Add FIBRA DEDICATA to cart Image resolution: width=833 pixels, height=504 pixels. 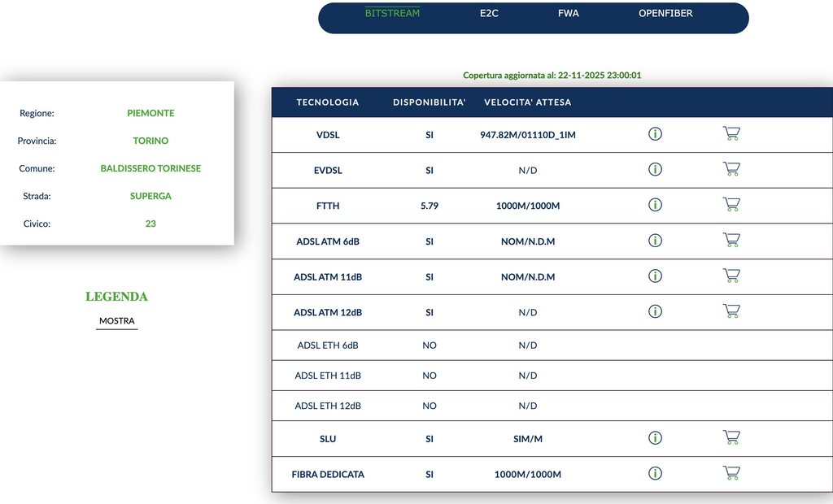731,473
